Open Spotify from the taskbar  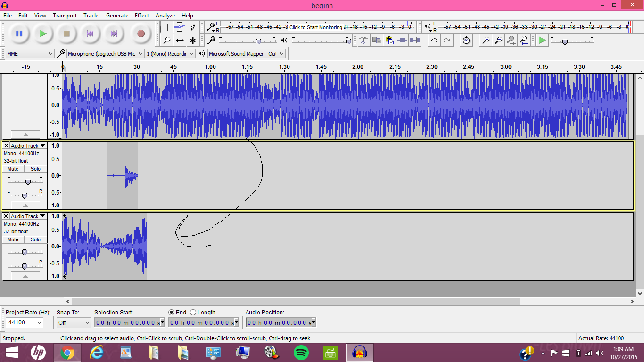[x=301, y=353]
